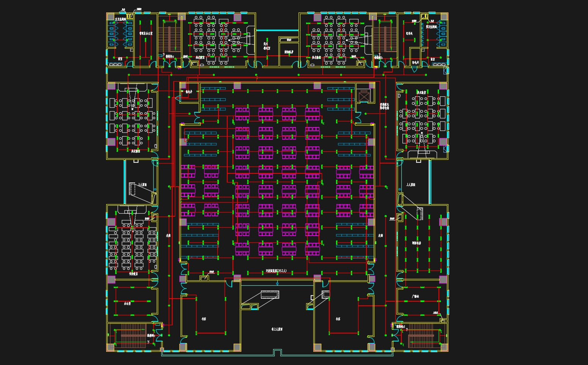Click the 楼梯间b stairwell label
Screen dimensions: 588x365
click(378, 58)
